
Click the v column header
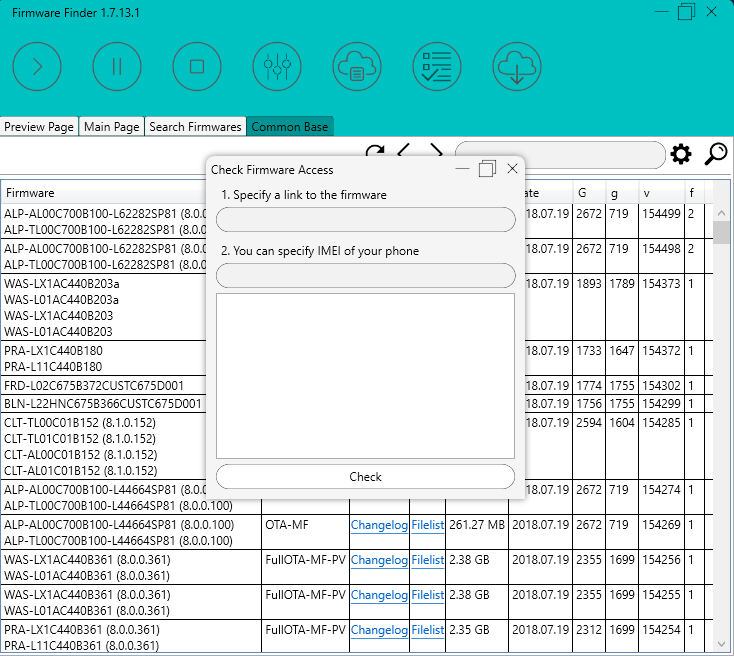[x=661, y=193]
